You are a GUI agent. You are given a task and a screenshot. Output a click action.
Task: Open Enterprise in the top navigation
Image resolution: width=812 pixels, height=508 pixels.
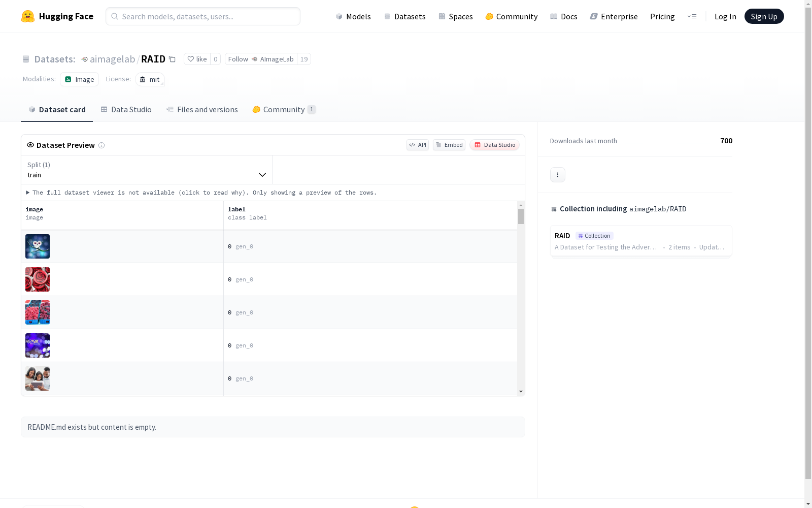[614, 16]
